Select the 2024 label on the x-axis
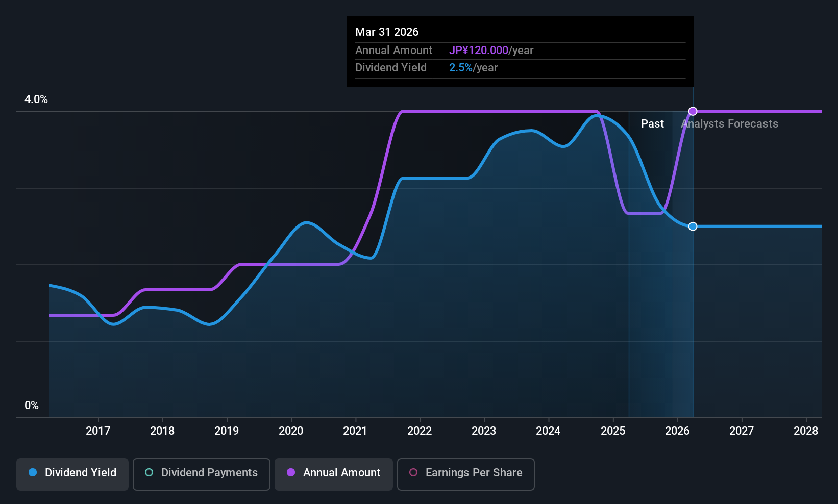The width and height of the screenshot is (838, 504). 548,431
